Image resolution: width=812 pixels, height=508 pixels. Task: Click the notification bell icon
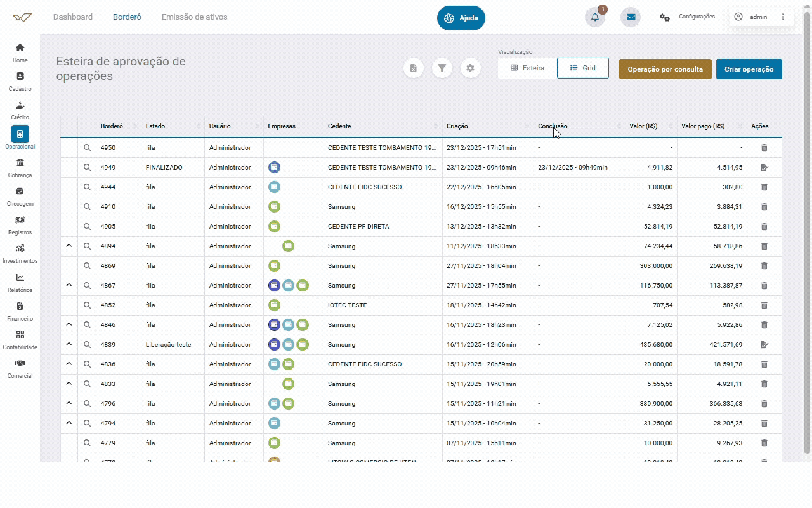[x=594, y=17]
